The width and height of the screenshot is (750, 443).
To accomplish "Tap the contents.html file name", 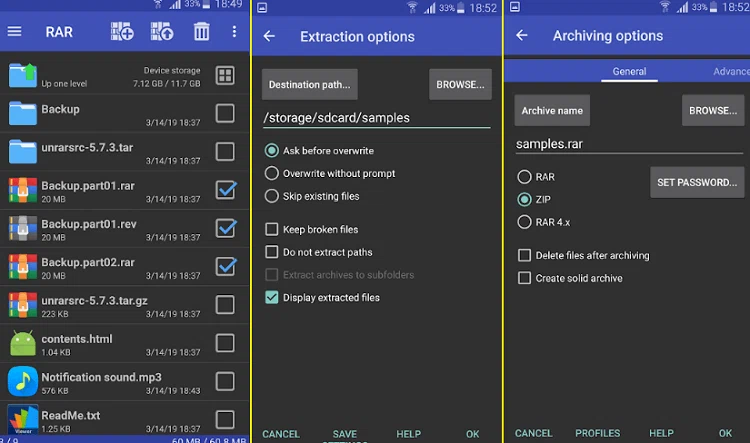I will point(77,339).
